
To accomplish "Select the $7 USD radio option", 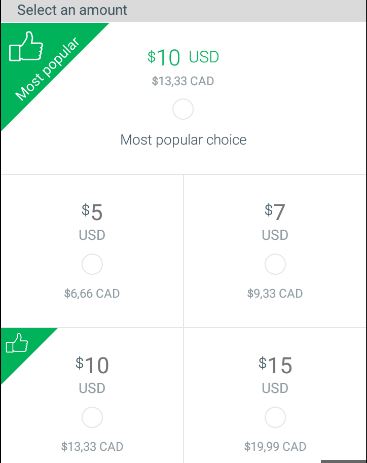I will (x=275, y=264).
